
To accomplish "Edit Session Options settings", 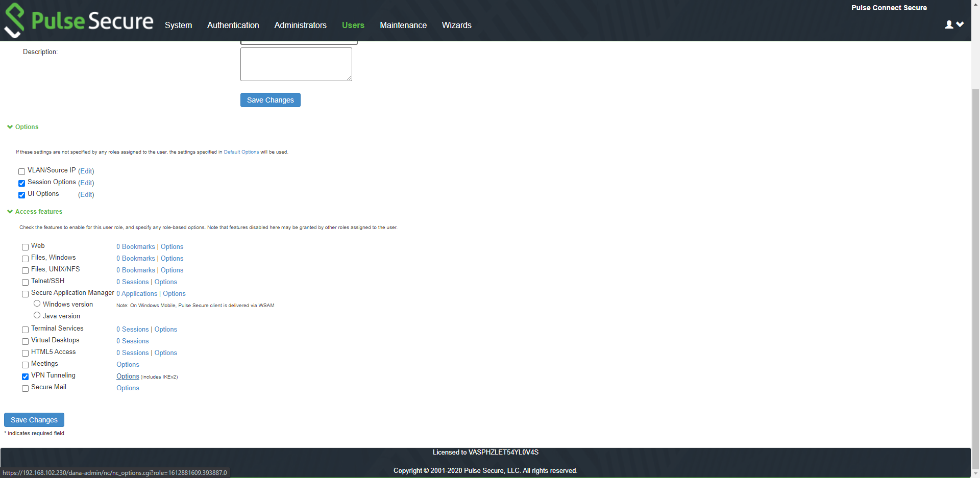I will pos(86,183).
